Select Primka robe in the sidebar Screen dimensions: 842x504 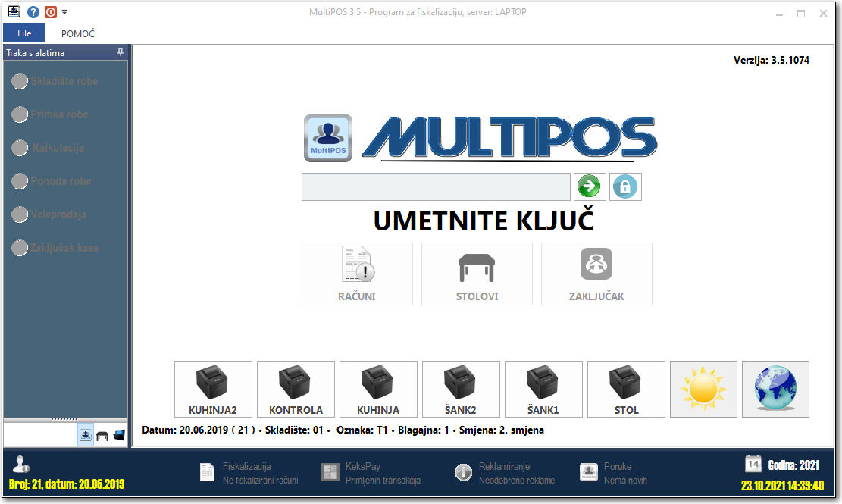coord(50,114)
